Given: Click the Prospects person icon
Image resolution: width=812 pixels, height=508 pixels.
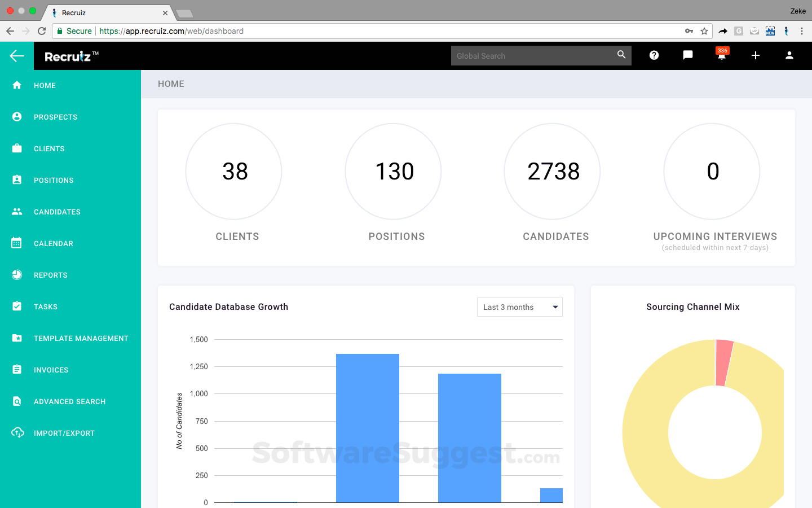Looking at the screenshot, I should (17, 117).
